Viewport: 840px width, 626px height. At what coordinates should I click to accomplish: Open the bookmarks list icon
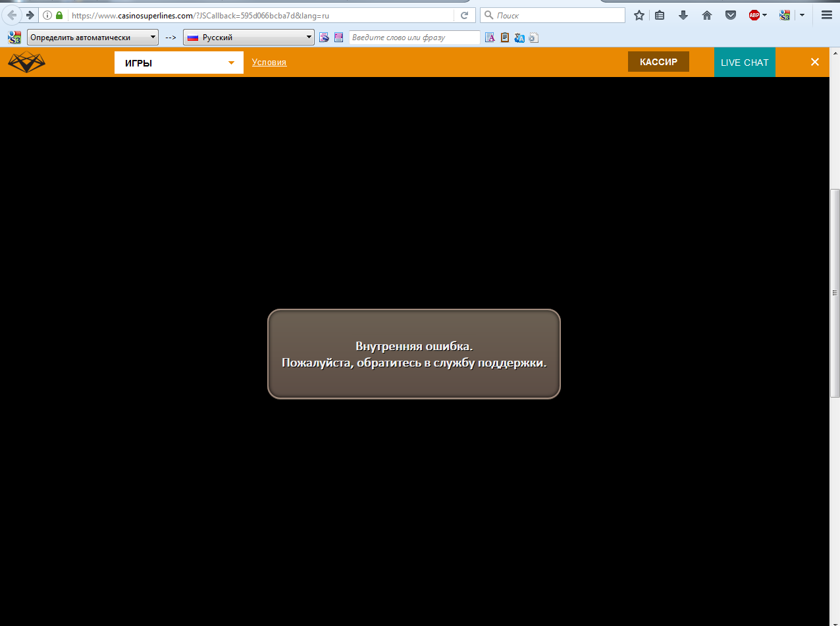(660, 15)
